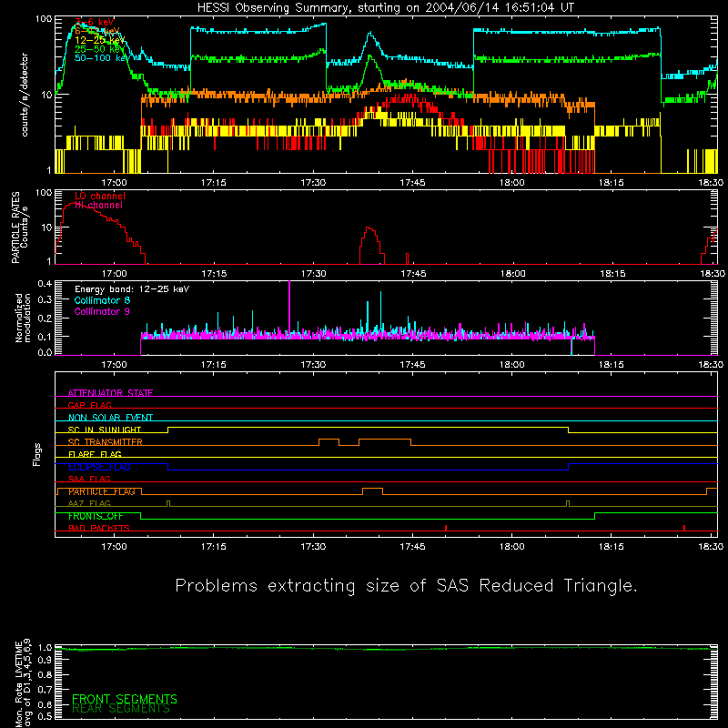Viewport: 728px width, 728px height.
Task: Click the tall magenta Collimator 9 modulation spike
Action: point(289,307)
